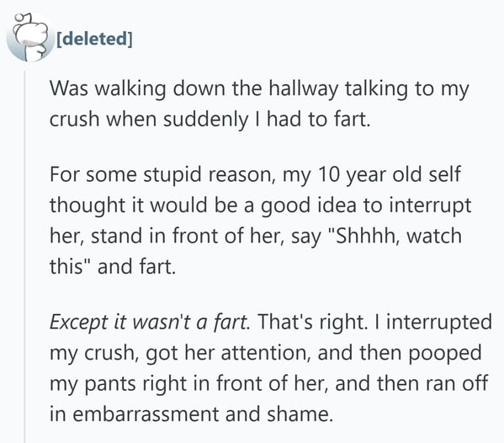This screenshot has height=443, width=504.
Task: Click the italic text 'Except it wasn't a fart'
Action: click(x=150, y=323)
